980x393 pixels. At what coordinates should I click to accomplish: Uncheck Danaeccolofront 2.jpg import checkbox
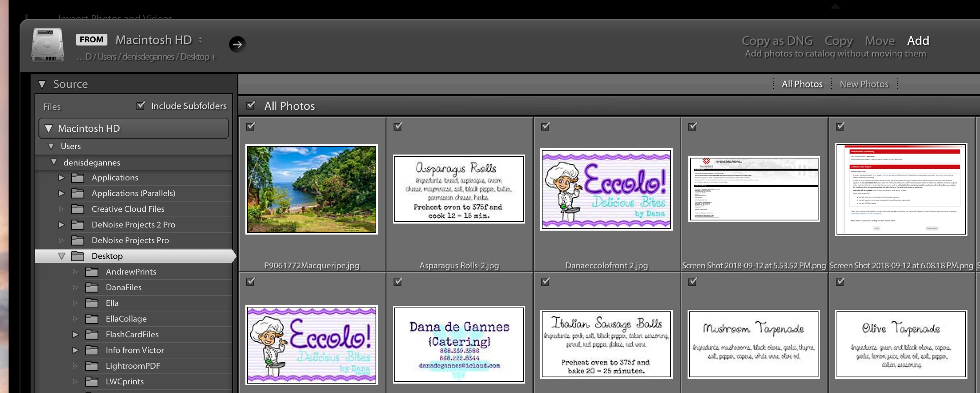tap(545, 126)
